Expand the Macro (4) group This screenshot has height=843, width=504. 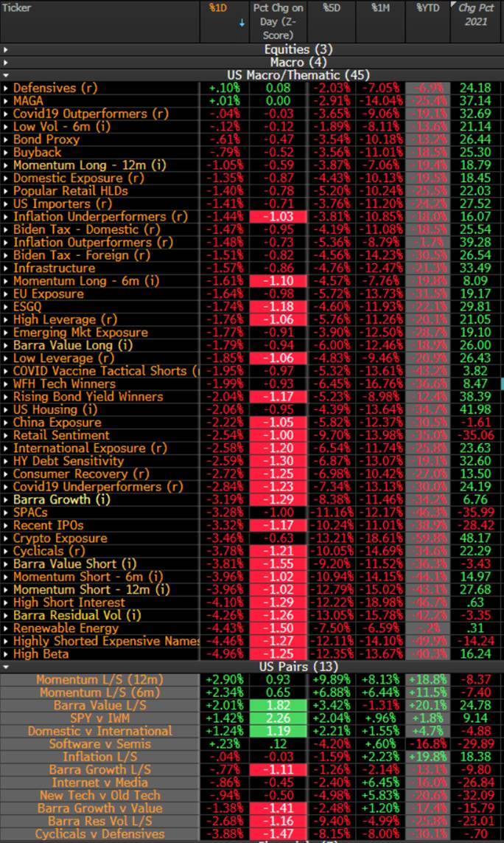[x=6, y=63]
